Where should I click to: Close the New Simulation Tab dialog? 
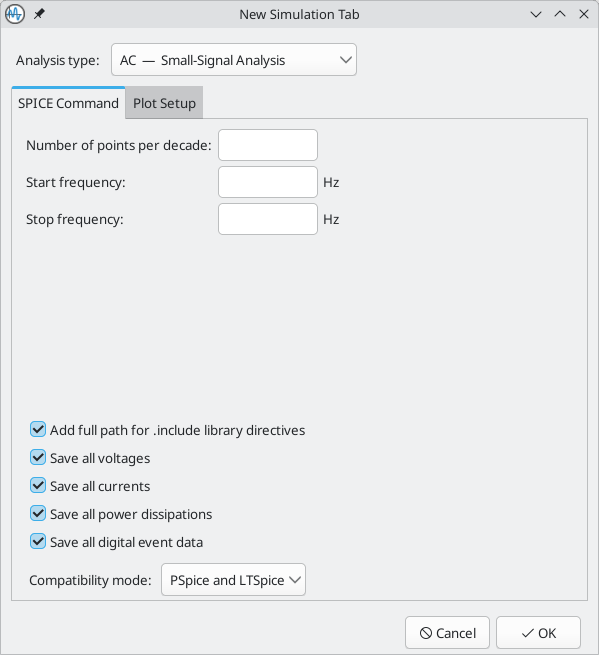584,14
